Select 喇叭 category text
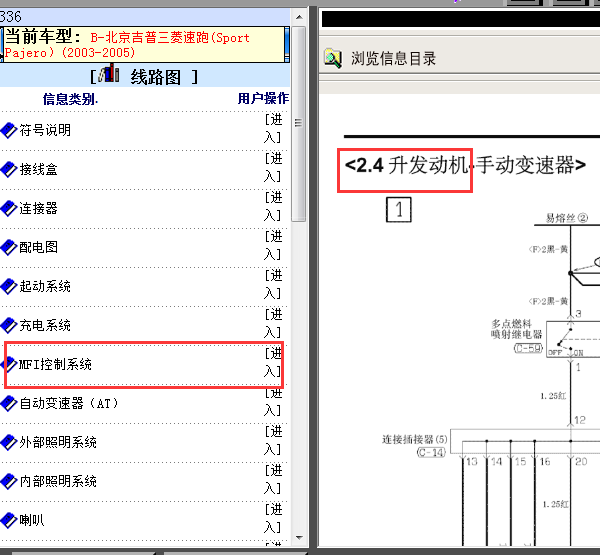Screen dimensions: 600x555 click(32, 521)
